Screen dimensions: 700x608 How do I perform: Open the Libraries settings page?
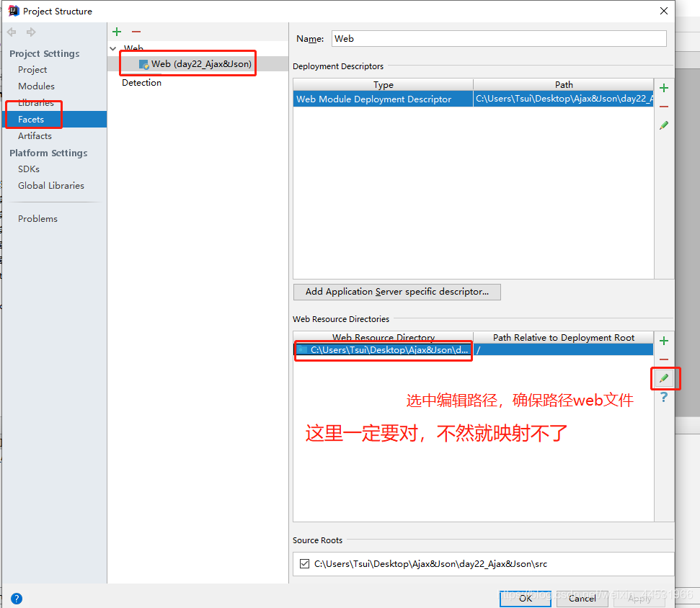coord(36,102)
